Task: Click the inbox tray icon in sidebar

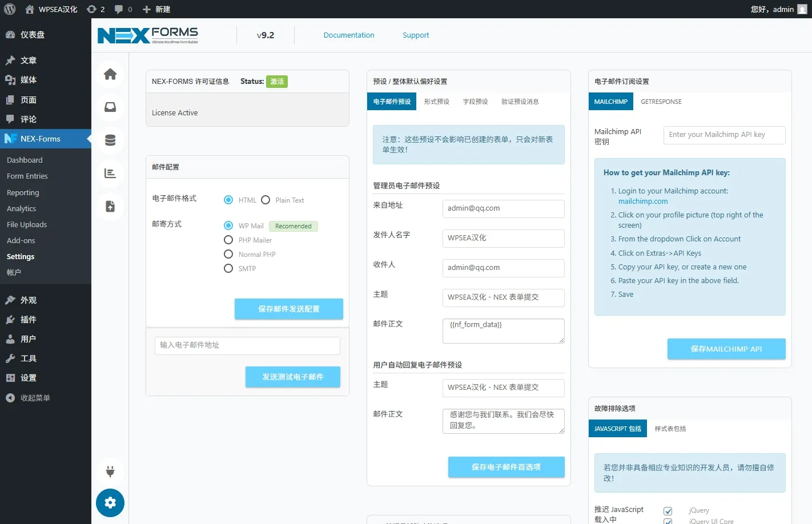Action: tap(110, 107)
